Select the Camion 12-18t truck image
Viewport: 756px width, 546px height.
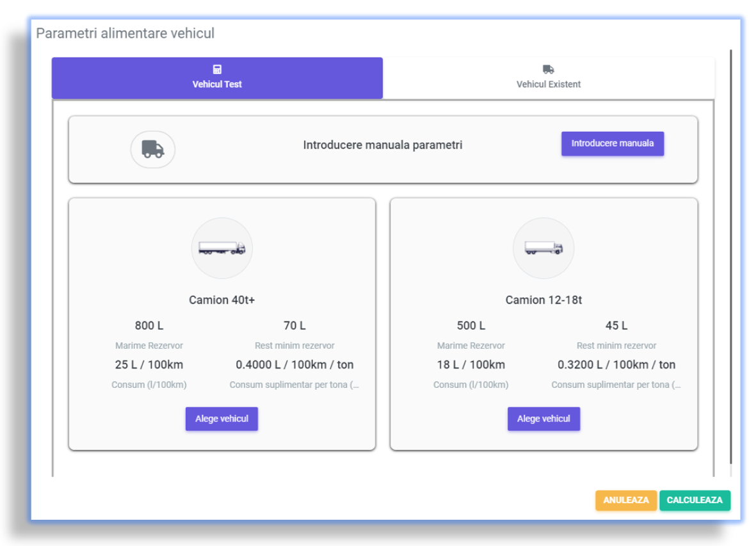click(543, 248)
